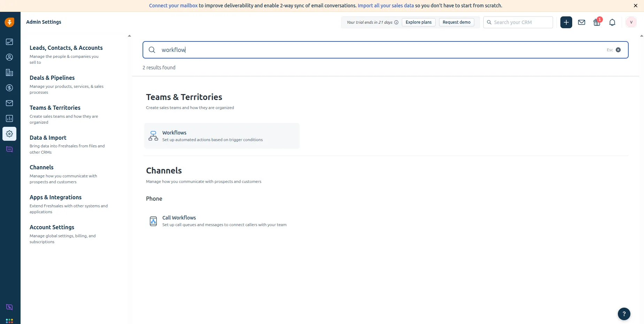Open the Dashboard icon in sidebar
The image size is (644, 324).
pos(9,42)
